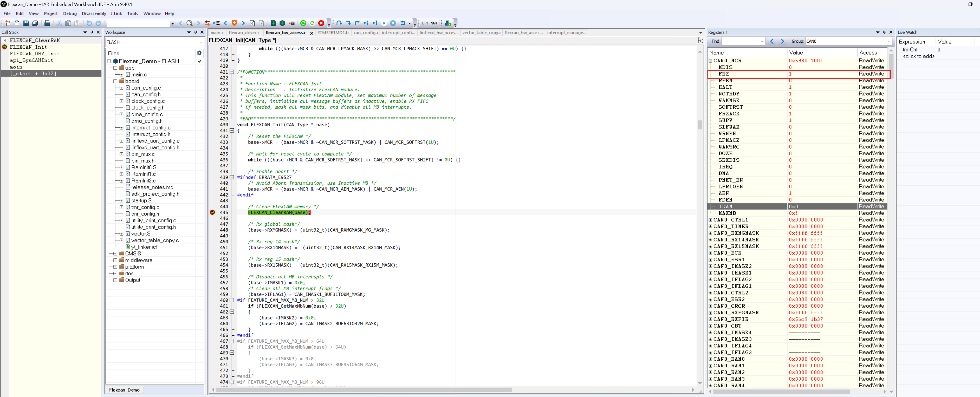Switch to the can_config.c editor tab
980x397 pixels.
coord(366,33)
